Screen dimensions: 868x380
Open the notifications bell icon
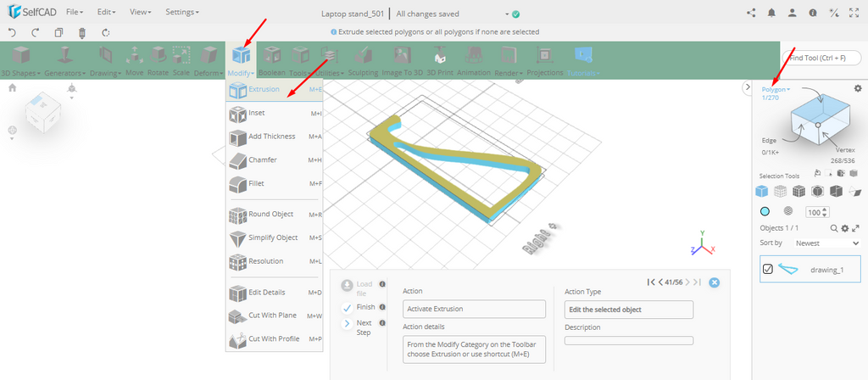771,13
